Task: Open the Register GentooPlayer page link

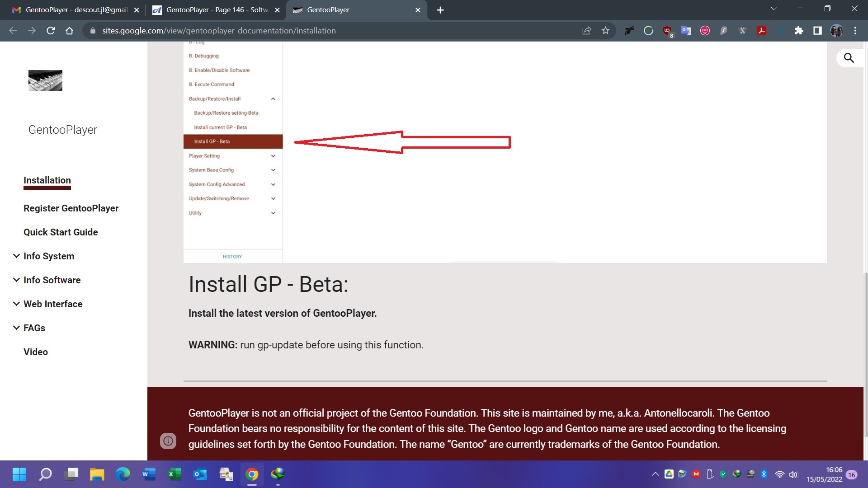Action: pyautogui.click(x=71, y=208)
